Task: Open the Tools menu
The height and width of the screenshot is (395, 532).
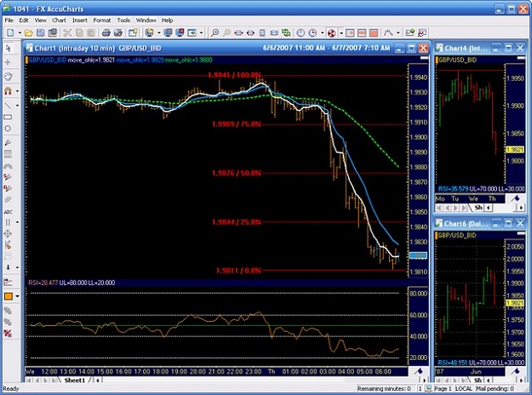Action: pos(123,20)
